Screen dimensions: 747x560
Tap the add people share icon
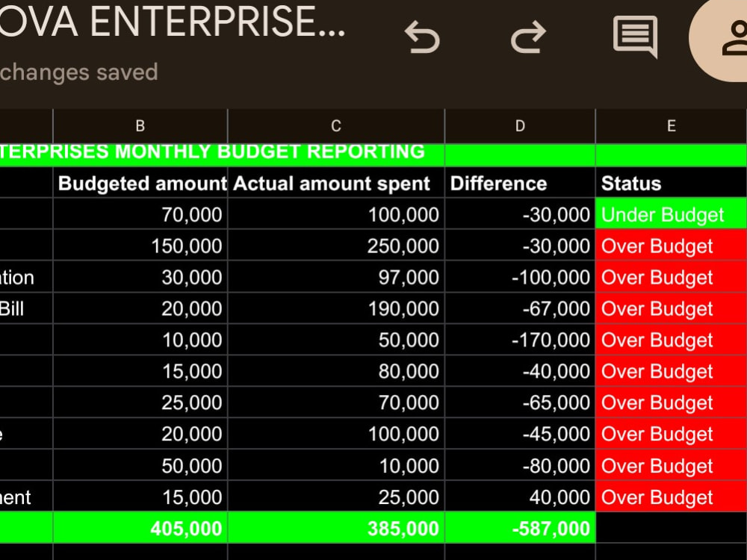click(x=734, y=38)
